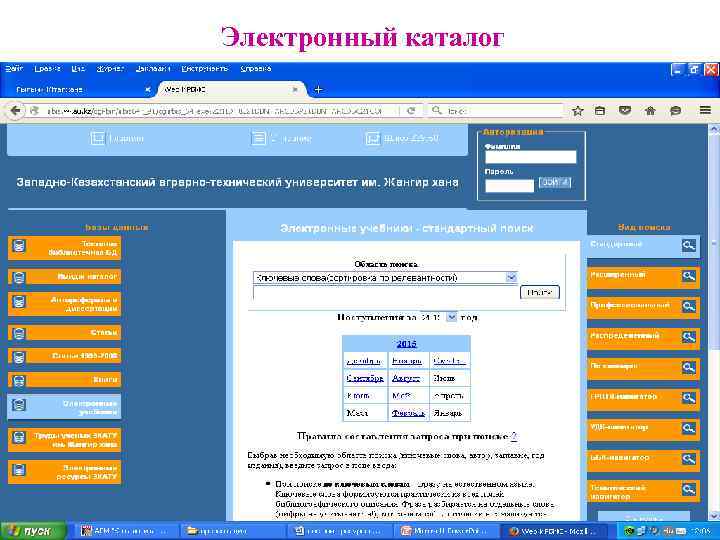720x540 pixels.
Task: Click magnifier icon on ББК-навигатор
Action: (x=689, y=459)
